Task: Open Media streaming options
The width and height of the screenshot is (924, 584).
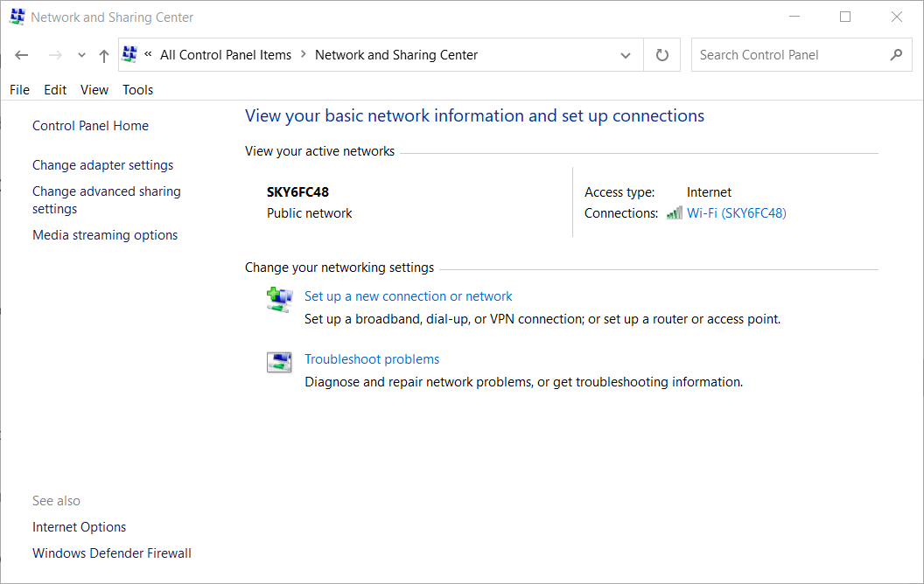Action: click(105, 235)
